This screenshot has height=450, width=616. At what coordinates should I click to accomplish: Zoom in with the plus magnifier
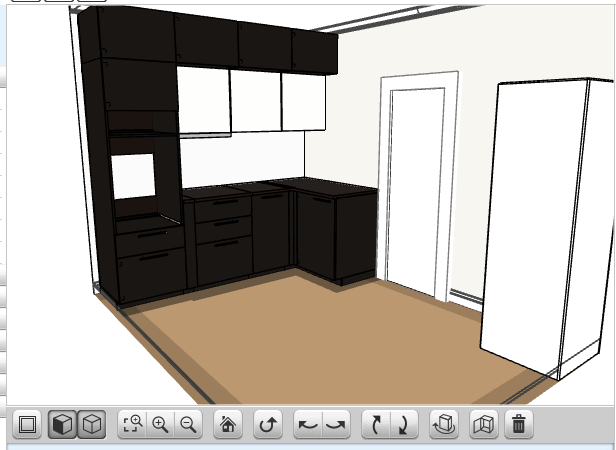click(x=159, y=425)
